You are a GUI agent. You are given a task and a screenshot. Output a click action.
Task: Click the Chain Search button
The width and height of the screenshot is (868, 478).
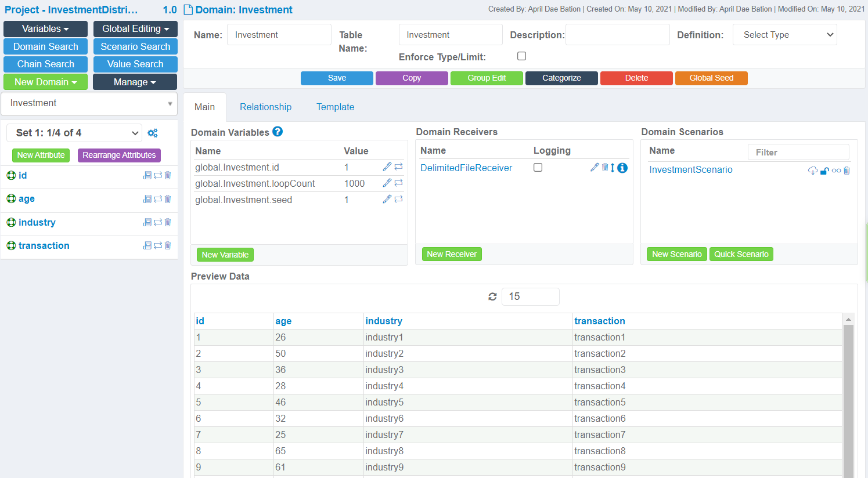coord(45,64)
